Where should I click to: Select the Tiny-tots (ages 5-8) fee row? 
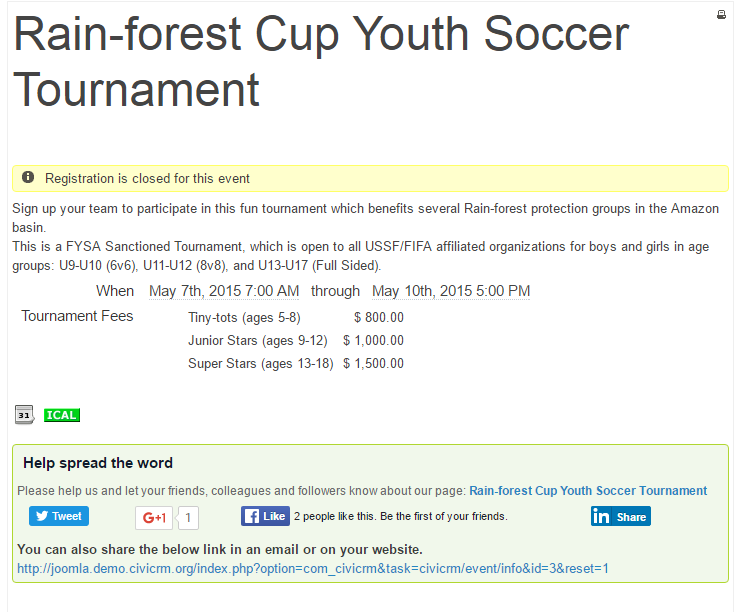tap(244, 318)
